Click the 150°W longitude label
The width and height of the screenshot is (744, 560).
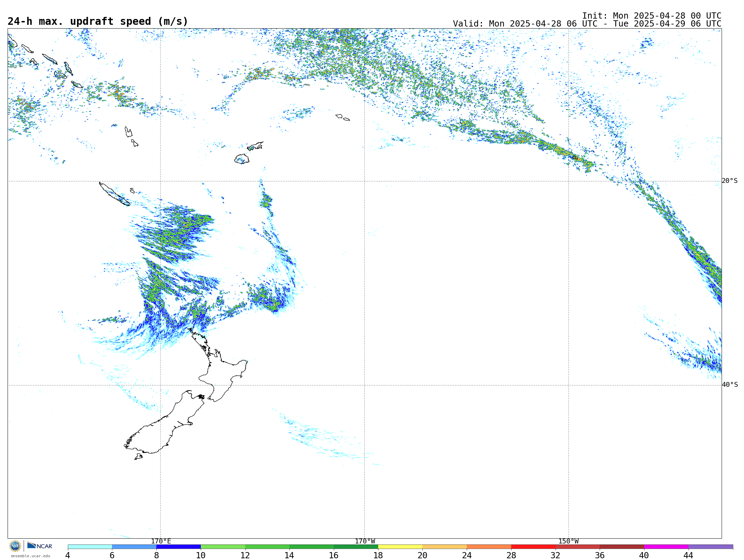(569, 541)
